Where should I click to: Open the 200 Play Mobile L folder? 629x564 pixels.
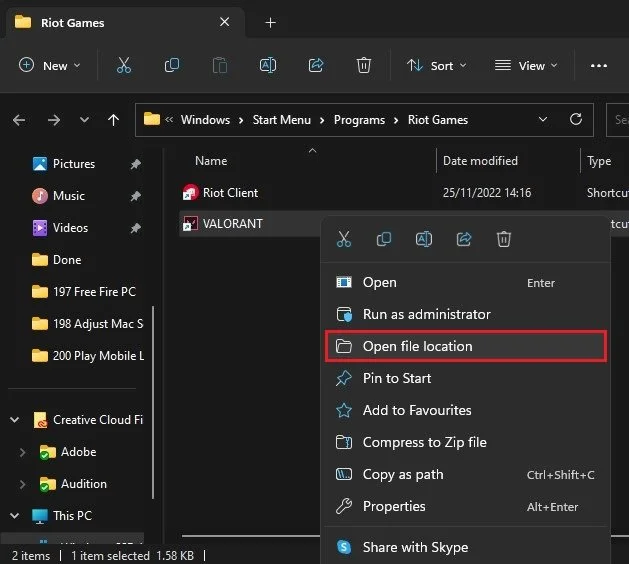tap(87, 356)
